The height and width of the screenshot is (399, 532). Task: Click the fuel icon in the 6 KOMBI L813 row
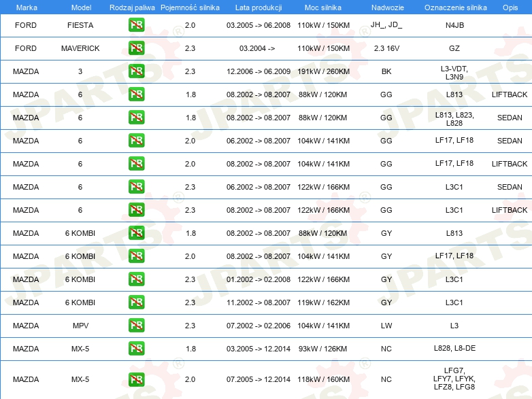136,233
